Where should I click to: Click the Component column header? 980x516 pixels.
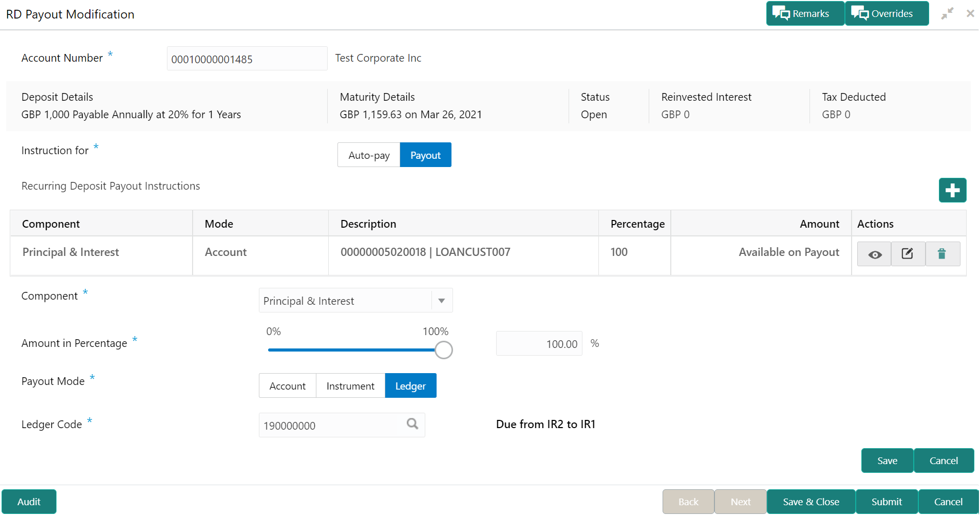point(101,224)
